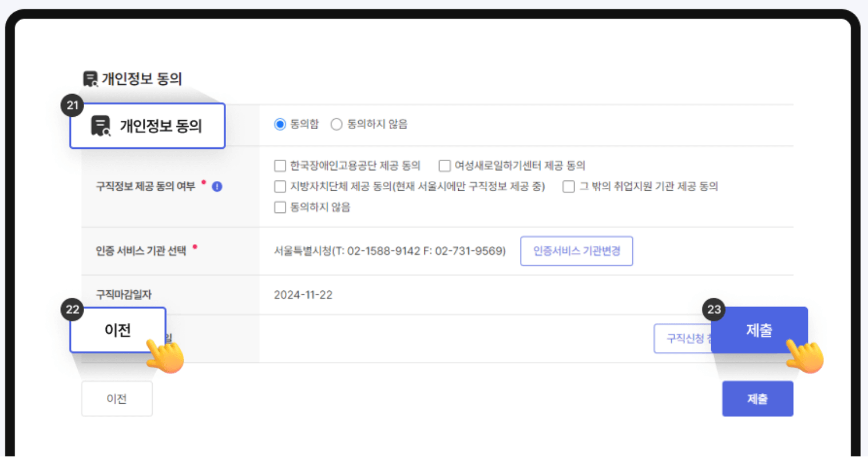Check 여성새로일하기센터 제공 동의

coord(444,165)
